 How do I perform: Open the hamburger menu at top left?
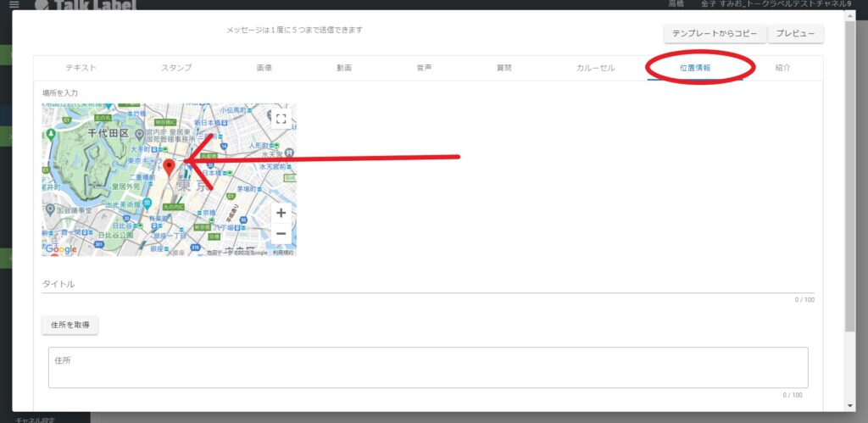tap(13, 5)
